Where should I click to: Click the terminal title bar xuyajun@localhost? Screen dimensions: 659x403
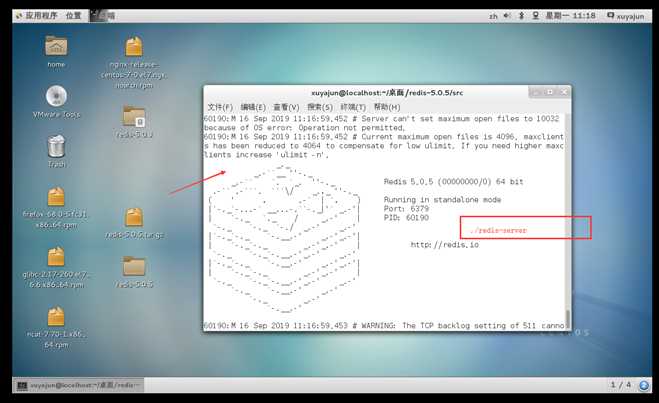point(387,93)
